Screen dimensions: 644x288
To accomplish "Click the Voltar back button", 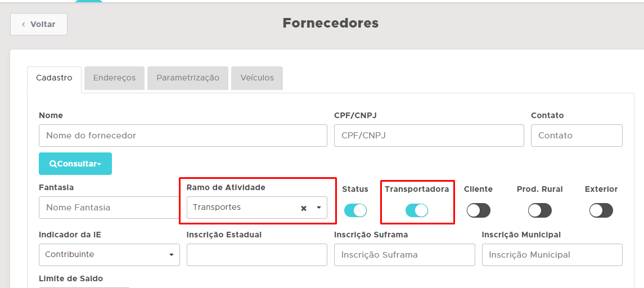I will coord(39,24).
